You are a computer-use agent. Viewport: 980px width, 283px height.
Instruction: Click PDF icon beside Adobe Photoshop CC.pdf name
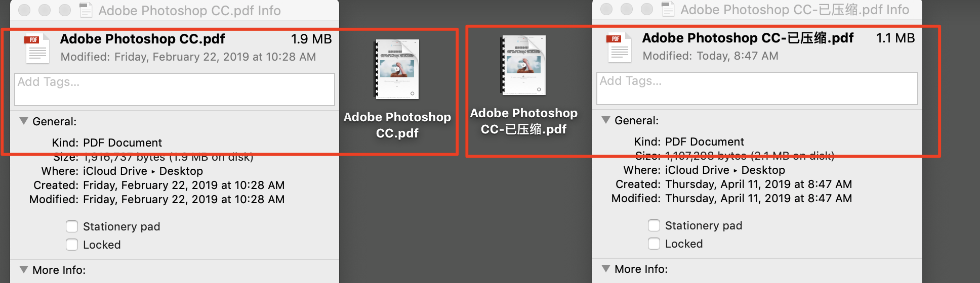click(37, 48)
